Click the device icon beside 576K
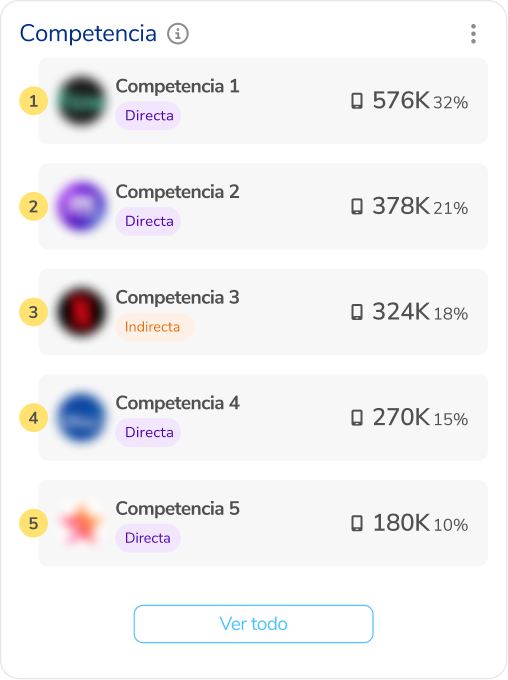Image resolution: width=508 pixels, height=680 pixels. click(x=357, y=101)
